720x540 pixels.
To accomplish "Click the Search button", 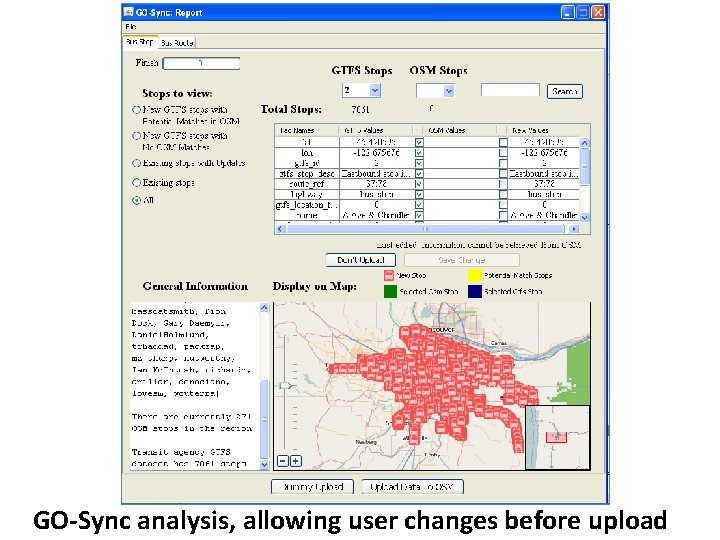I will 564,91.
